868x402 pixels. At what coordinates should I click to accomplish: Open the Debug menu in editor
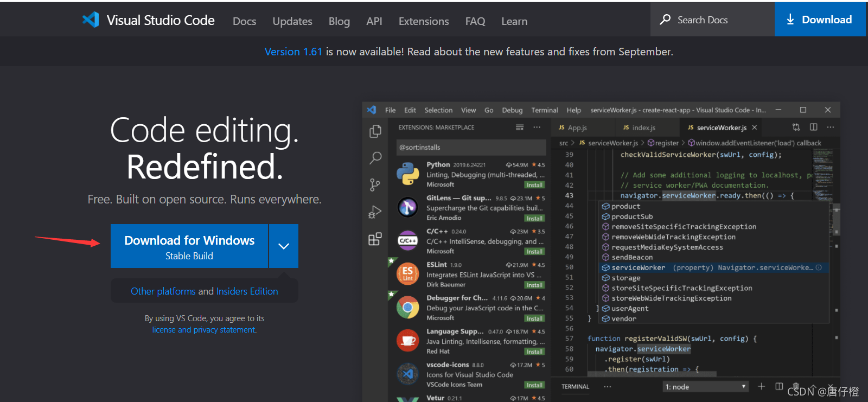point(512,110)
